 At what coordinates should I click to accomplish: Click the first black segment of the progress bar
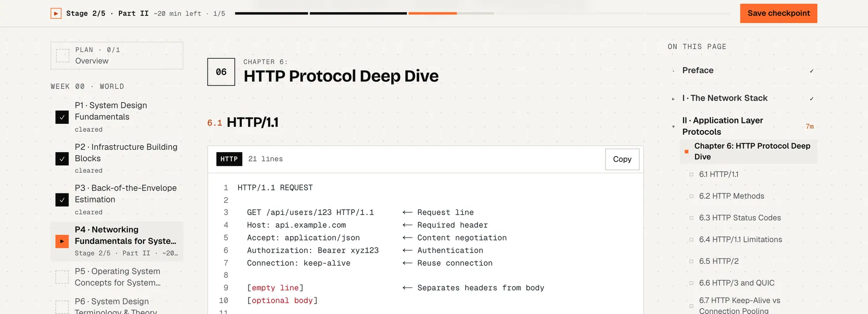click(271, 13)
